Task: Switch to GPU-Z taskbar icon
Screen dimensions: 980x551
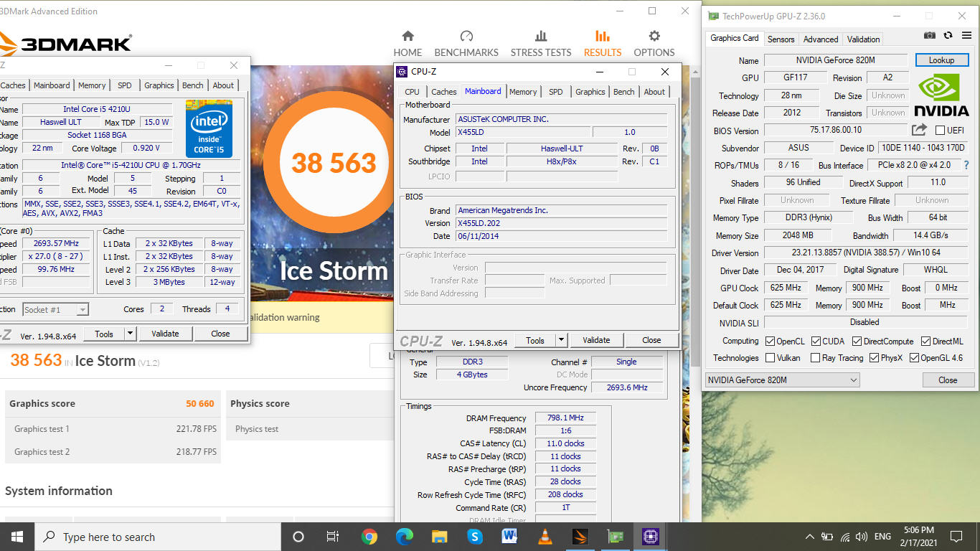Action: coord(615,537)
